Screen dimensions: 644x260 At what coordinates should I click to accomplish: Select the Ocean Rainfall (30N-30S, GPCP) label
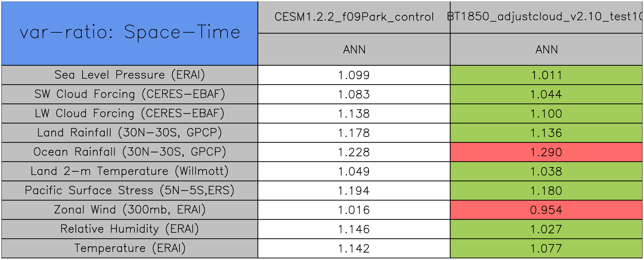tap(130, 152)
